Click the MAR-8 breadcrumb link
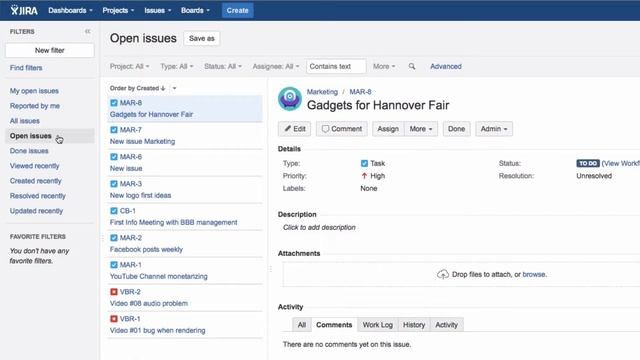Screen dimensions: 640x360 click(360, 92)
